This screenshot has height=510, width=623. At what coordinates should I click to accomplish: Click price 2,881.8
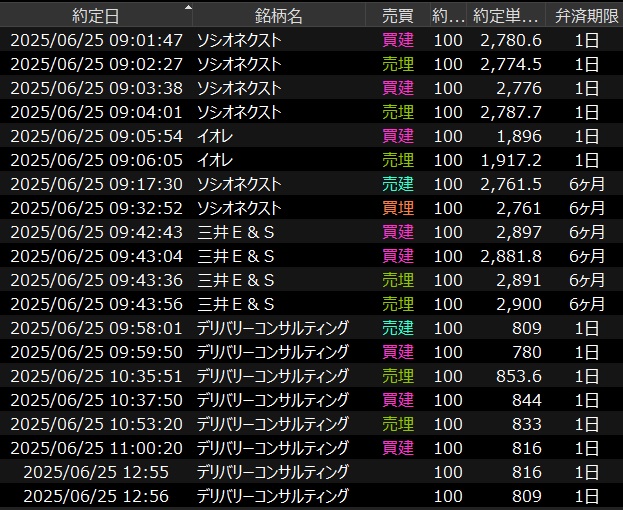[x=511, y=256]
